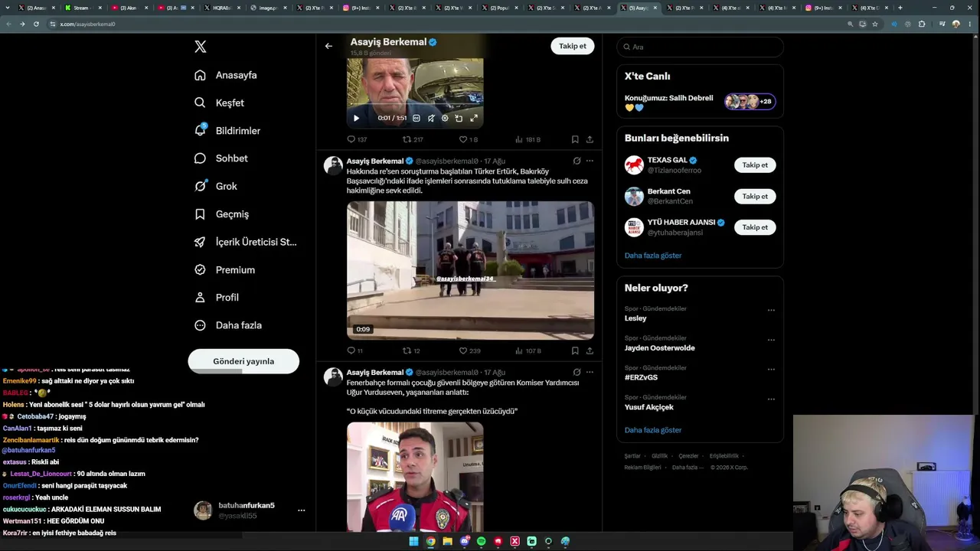Share the post with 181 B views

pos(590,139)
